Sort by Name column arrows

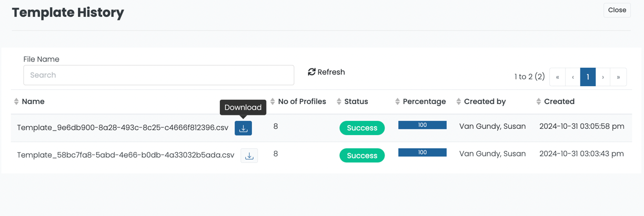[x=16, y=101]
